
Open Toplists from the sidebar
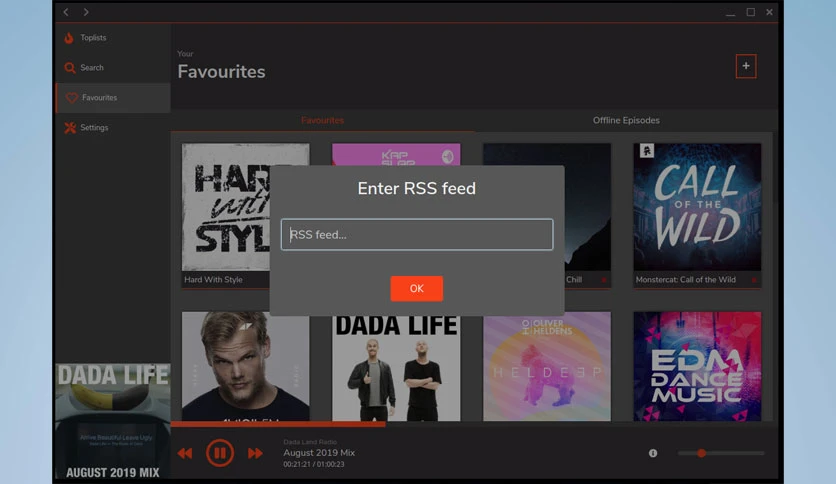pos(113,38)
